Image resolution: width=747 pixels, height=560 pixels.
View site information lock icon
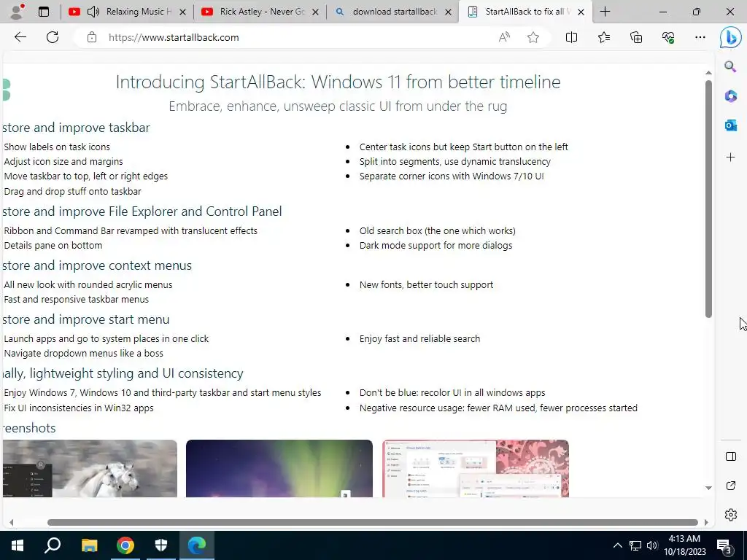(92, 37)
